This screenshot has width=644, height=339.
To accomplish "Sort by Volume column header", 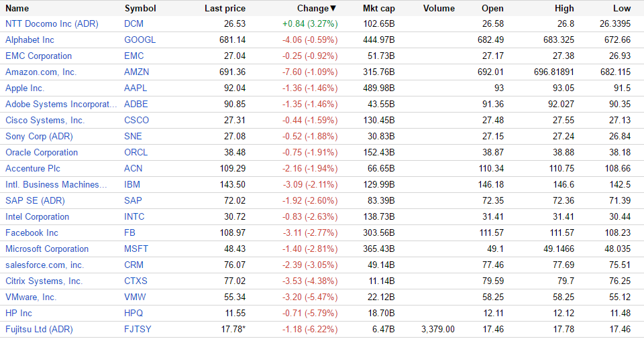I will point(439,9).
